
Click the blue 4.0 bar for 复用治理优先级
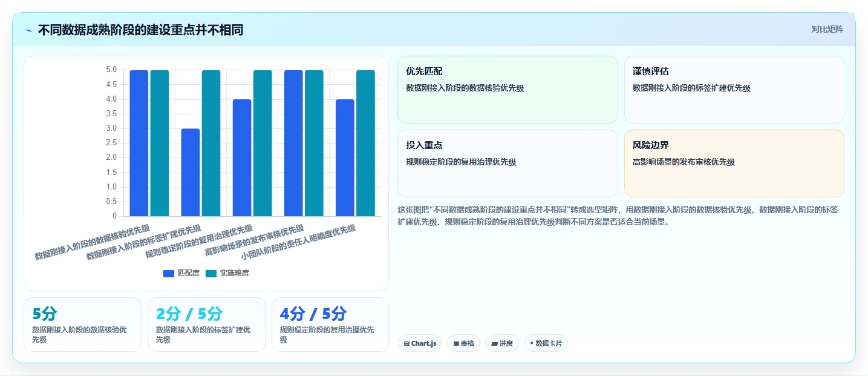[x=242, y=157]
